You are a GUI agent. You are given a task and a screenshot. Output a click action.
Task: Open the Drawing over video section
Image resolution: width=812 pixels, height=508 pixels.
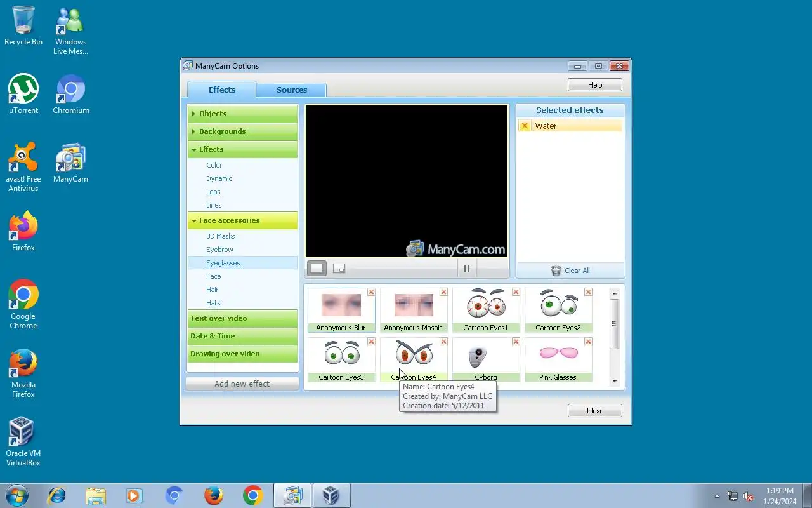tap(242, 354)
